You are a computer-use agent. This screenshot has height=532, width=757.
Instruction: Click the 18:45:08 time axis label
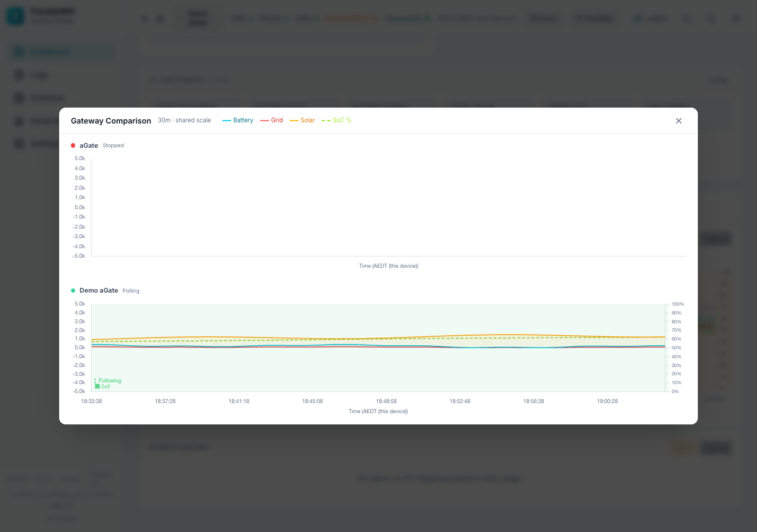click(313, 401)
